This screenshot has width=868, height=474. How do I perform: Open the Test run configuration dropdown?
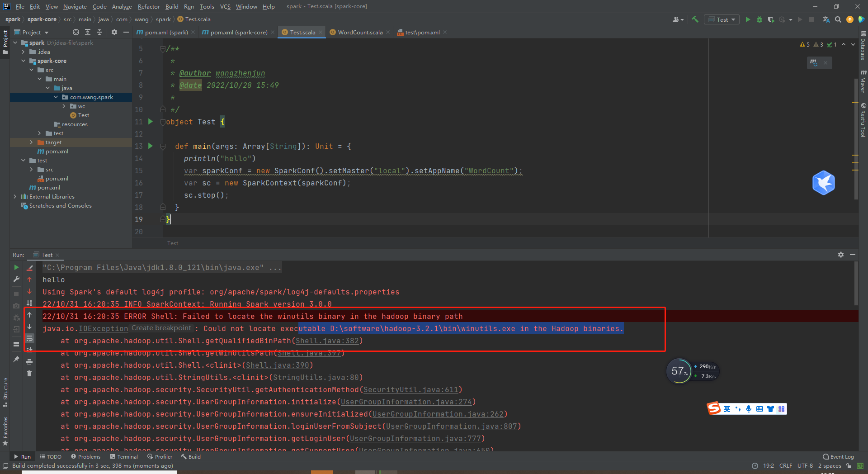(x=722, y=19)
